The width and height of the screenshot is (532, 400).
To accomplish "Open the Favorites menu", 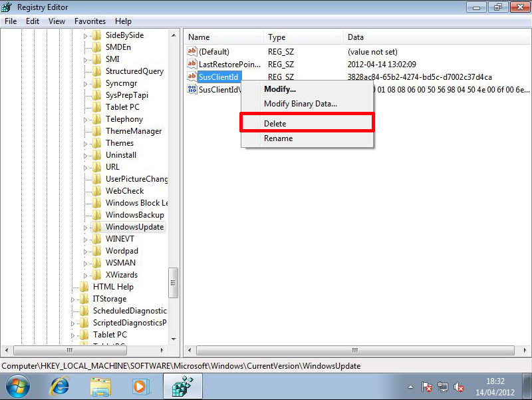I will 90,21.
